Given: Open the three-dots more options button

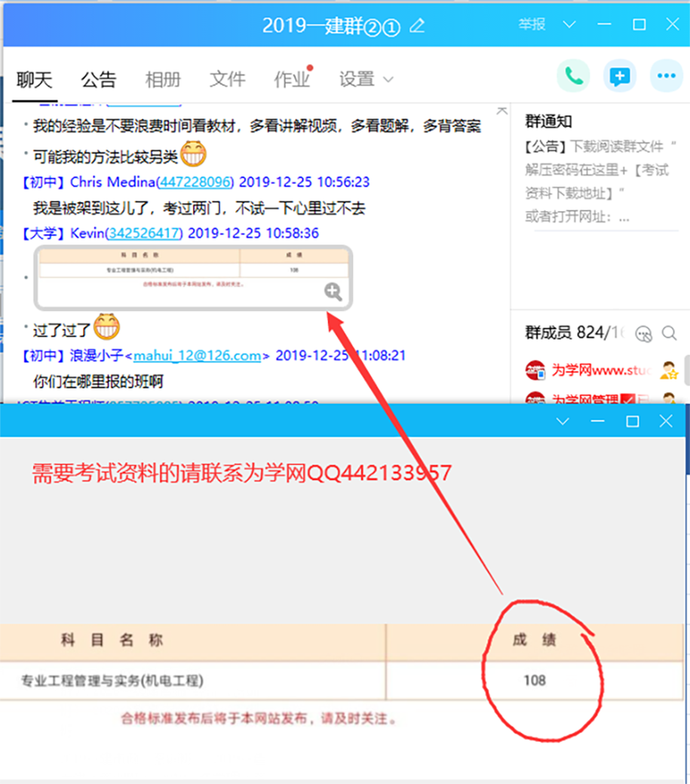Looking at the screenshot, I should pyautogui.click(x=665, y=76).
